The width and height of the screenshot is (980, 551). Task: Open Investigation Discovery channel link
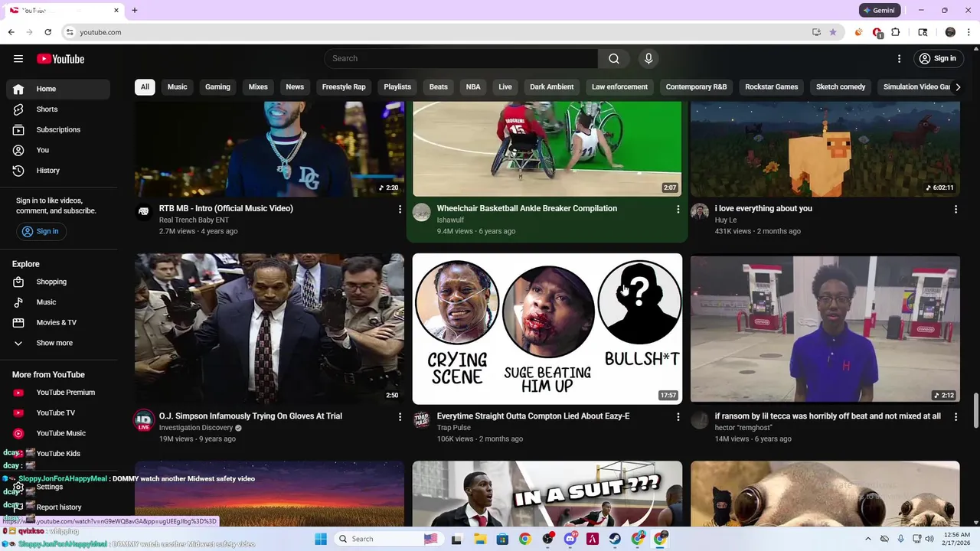click(x=196, y=428)
